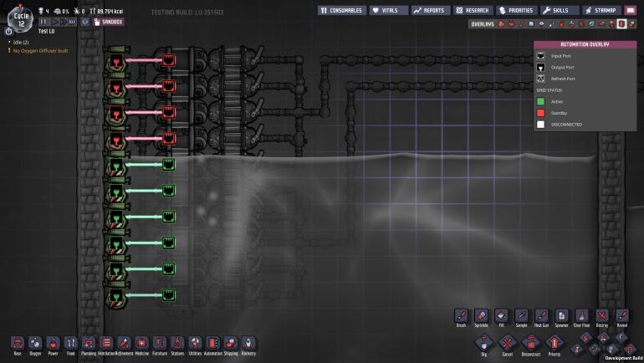Click the white Disconnected status swatch
This screenshot has width=644, height=363.
coord(540,125)
